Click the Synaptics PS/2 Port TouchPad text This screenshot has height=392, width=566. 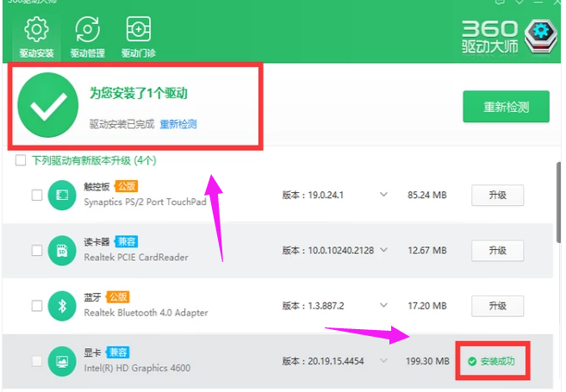pyautogui.click(x=145, y=202)
